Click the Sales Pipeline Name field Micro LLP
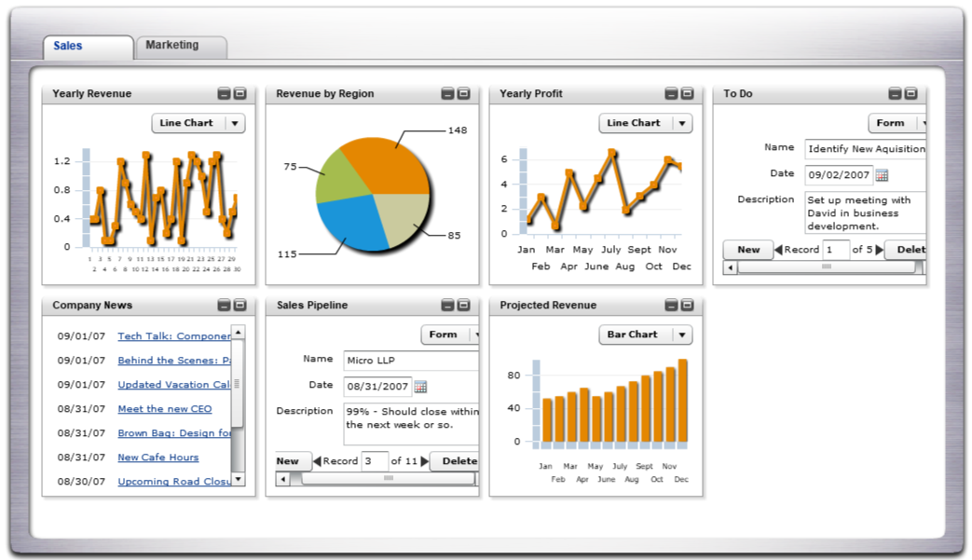 [411, 361]
